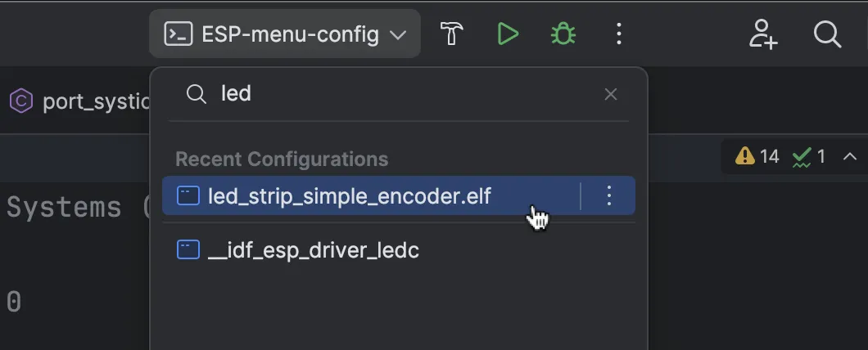Click the add-user Code With Me icon
Viewport: 868px width, 350px height.
(x=763, y=34)
